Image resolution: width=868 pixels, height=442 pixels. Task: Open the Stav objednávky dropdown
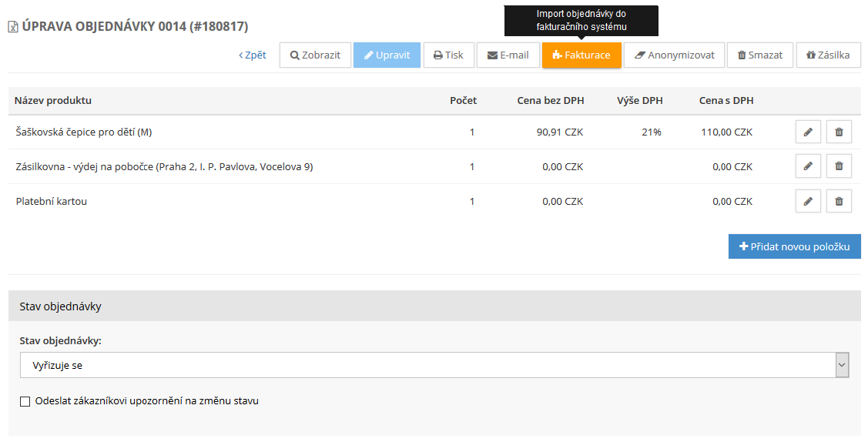click(427, 366)
